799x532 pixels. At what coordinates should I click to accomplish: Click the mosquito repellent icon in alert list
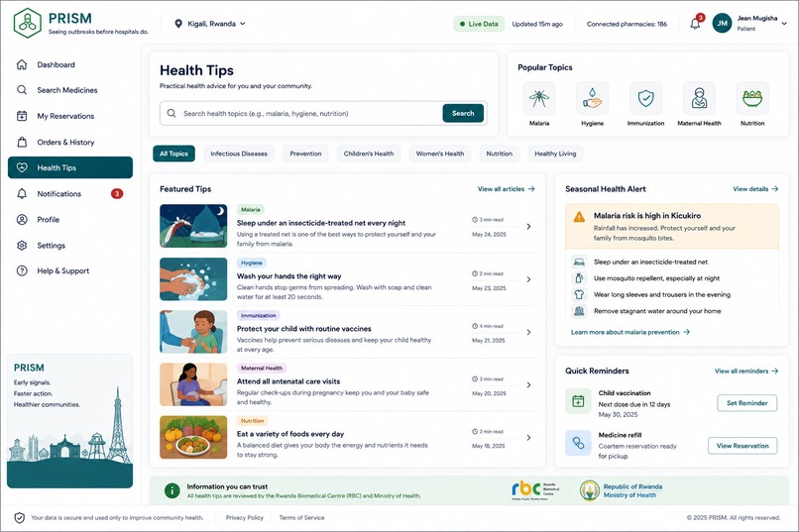[579, 278]
